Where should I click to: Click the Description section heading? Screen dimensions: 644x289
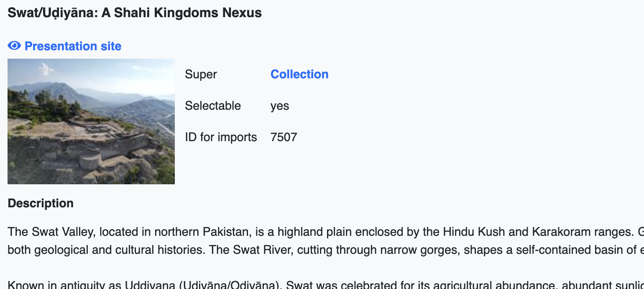coord(41,203)
